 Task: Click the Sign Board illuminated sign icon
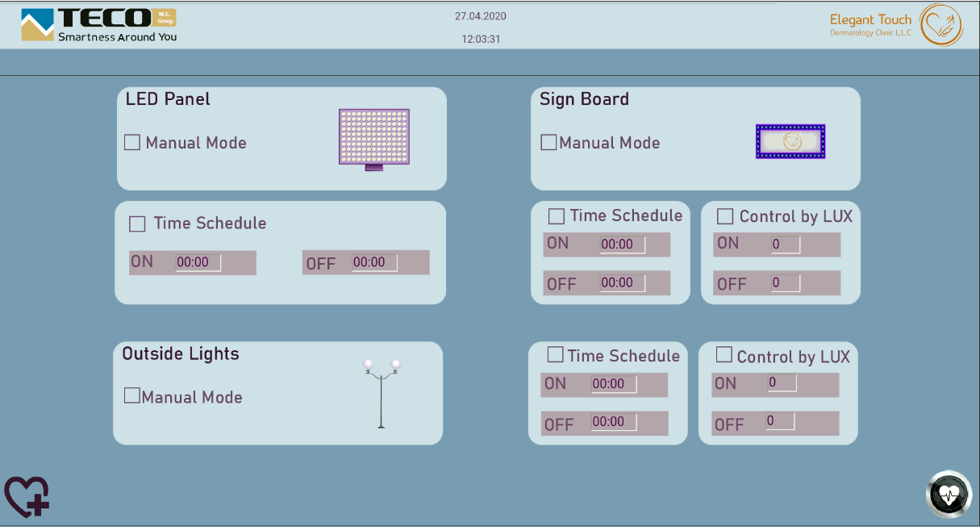pos(790,141)
